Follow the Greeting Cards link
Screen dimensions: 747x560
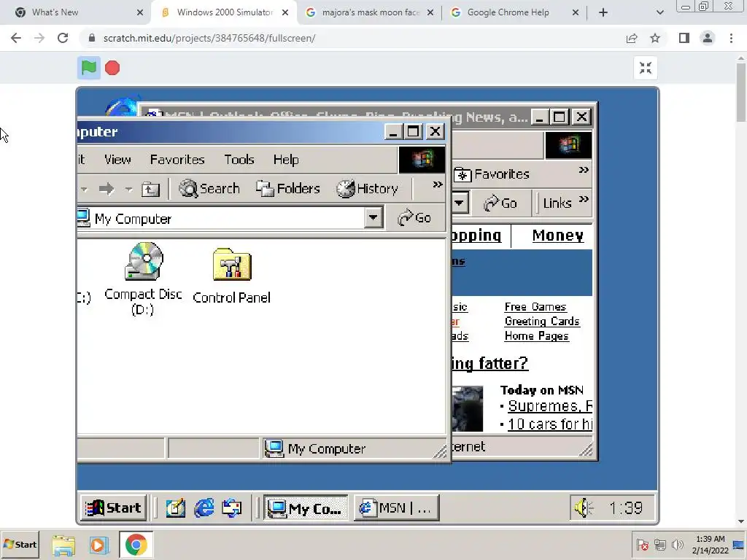point(542,322)
